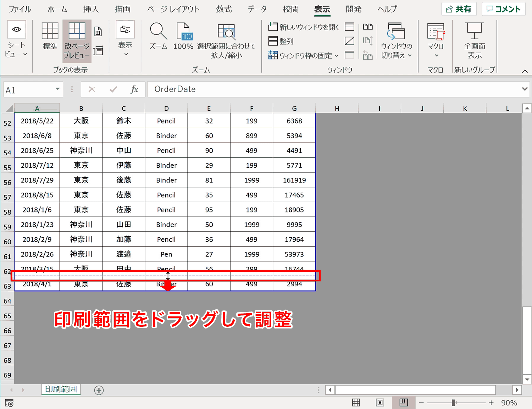
Task: Click 新しいウィンドウを開く
Action: pos(303,27)
